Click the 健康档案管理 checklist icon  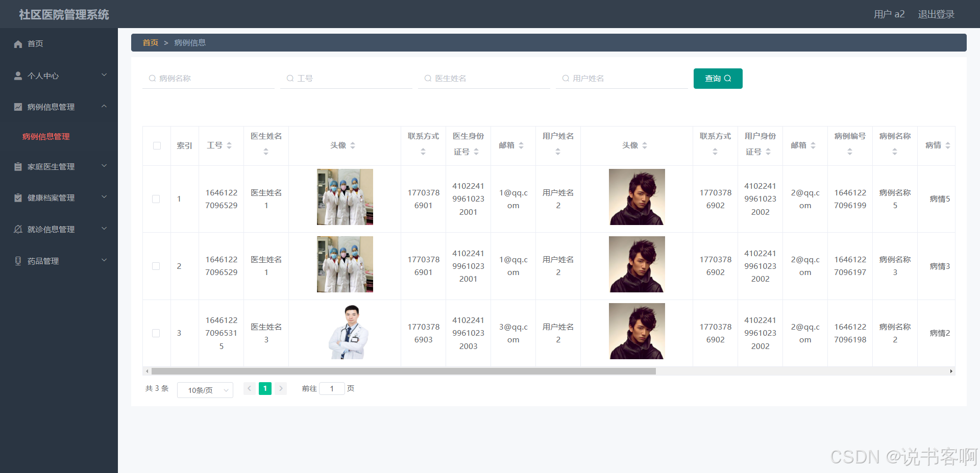tap(18, 197)
